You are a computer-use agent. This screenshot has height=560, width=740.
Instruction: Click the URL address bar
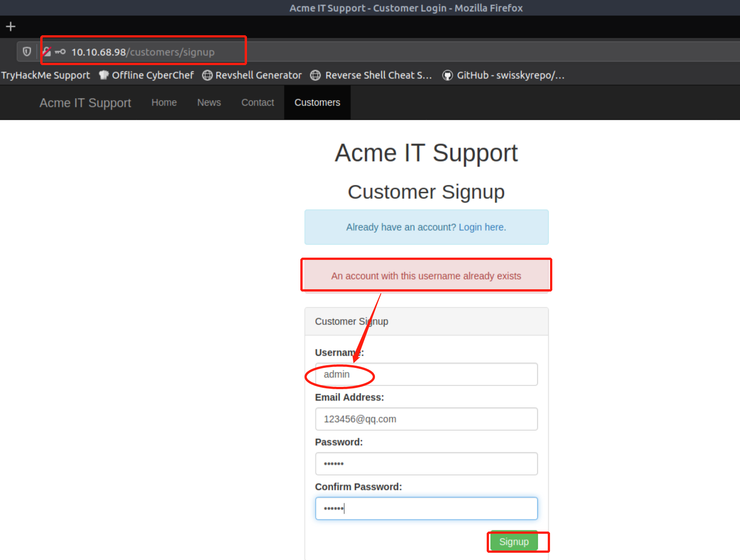pos(362,52)
